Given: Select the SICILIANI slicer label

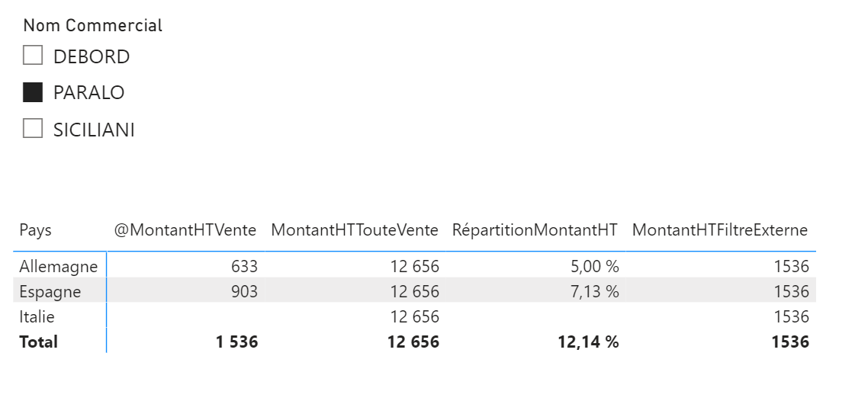Looking at the screenshot, I should click(94, 130).
